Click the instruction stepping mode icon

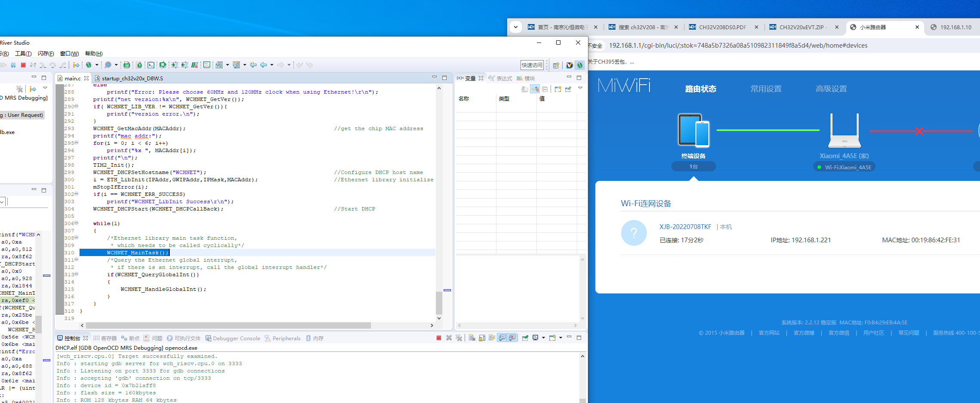(76, 65)
